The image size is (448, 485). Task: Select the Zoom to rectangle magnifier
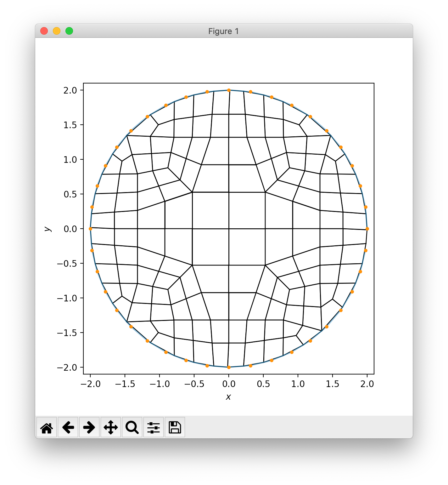click(x=132, y=427)
